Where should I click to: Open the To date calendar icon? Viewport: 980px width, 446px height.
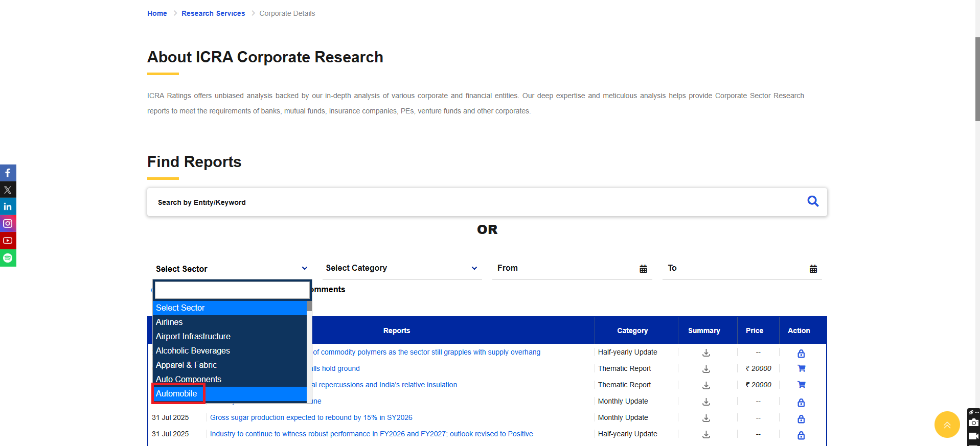tap(813, 269)
